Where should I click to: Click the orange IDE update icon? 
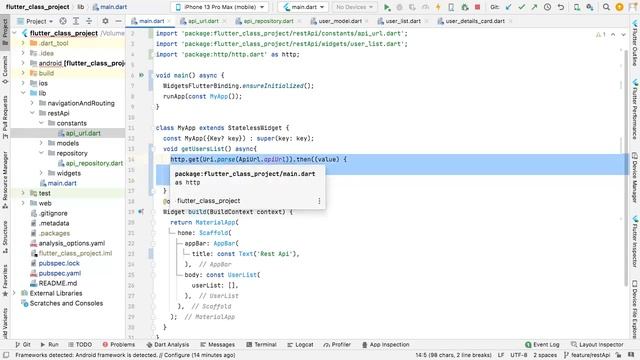click(x=619, y=7)
